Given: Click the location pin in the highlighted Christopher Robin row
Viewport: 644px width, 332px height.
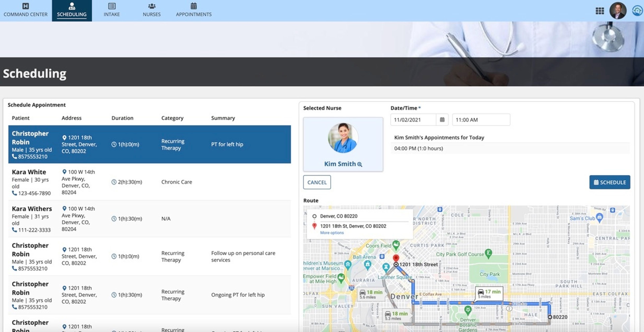Looking at the screenshot, I should point(64,138).
